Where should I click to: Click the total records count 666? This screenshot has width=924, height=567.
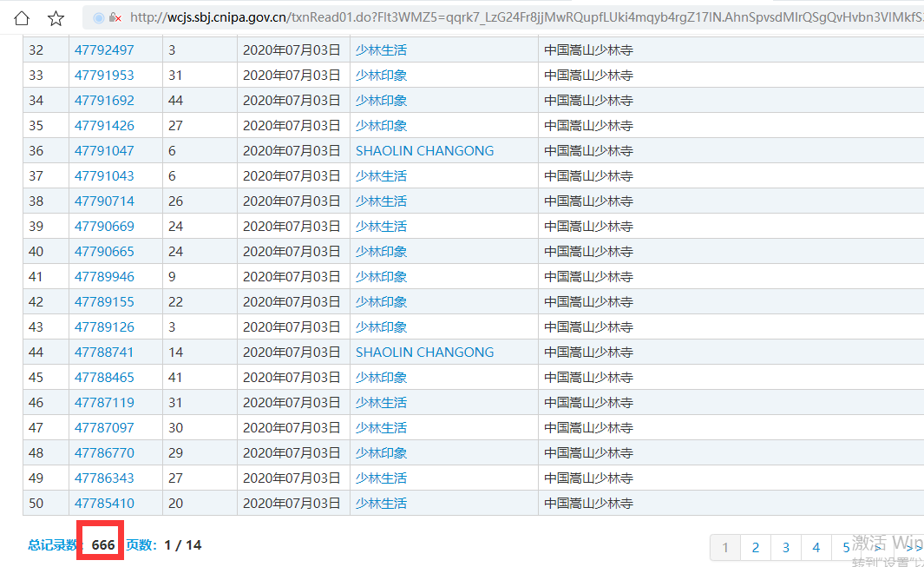coord(103,545)
